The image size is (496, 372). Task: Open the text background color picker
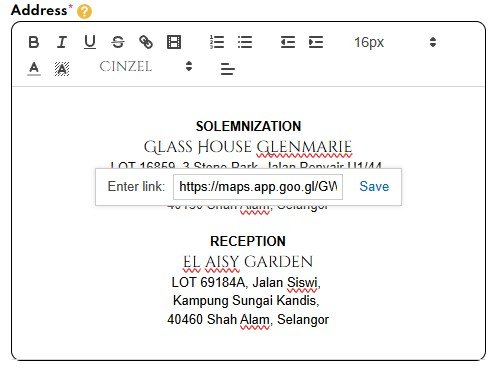tap(62, 69)
